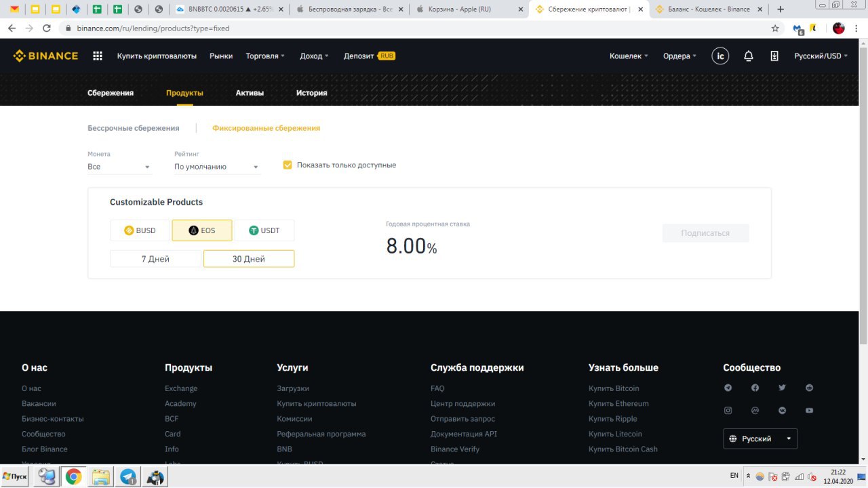Viewport: 868px width, 488px height.
Task: Open Депозит RUB link
Action: [369, 56]
